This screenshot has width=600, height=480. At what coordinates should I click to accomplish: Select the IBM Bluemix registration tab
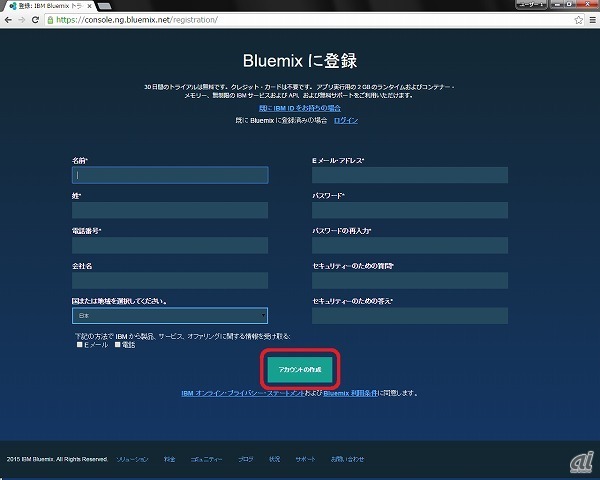tap(50, 6)
